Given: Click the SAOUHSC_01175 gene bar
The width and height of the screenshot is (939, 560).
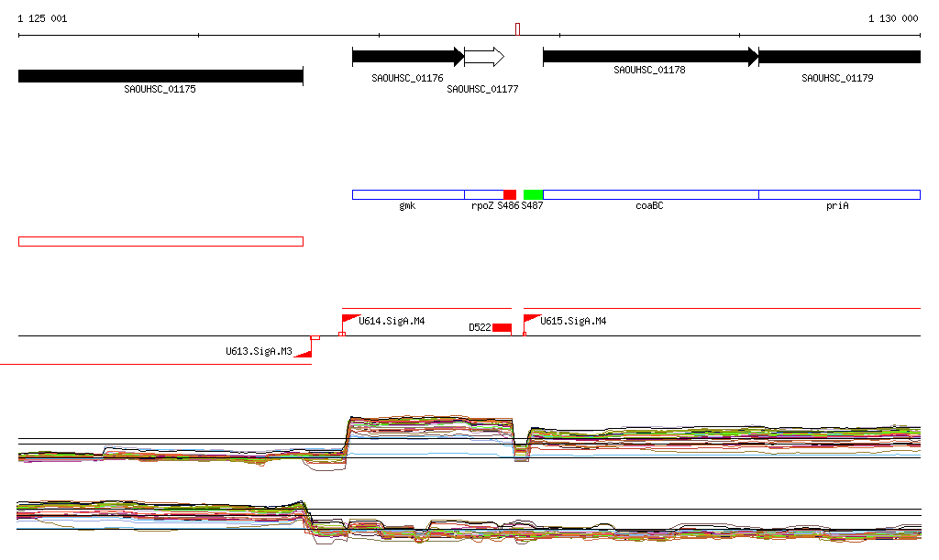Looking at the screenshot, I should [160, 76].
